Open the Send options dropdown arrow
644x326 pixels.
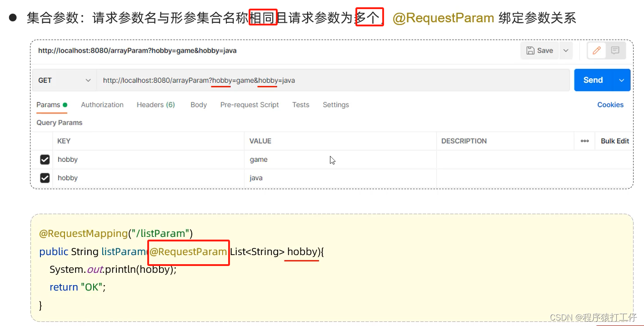pyautogui.click(x=622, y=80)
